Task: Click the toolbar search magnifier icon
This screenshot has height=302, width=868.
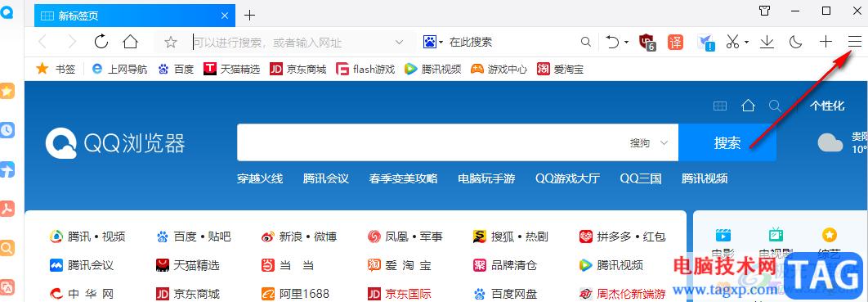Action: pyautogui.click(x=585, y=42)
